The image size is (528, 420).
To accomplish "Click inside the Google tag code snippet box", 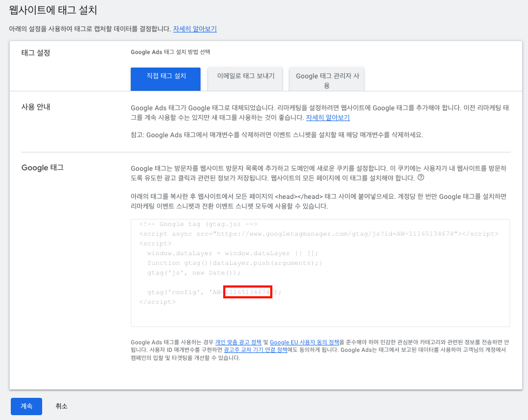I will click(320, 273).
